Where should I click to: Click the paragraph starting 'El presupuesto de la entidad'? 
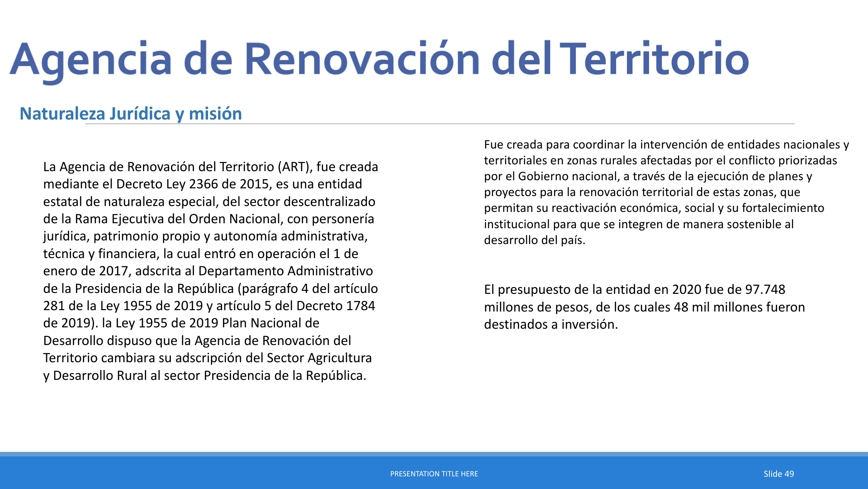tap(645, 307)
